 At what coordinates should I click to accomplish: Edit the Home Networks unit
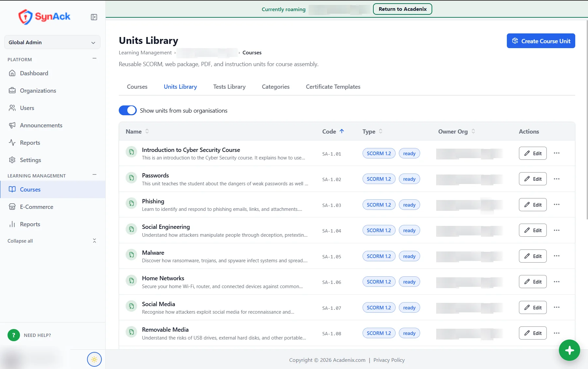click(533, 282)
